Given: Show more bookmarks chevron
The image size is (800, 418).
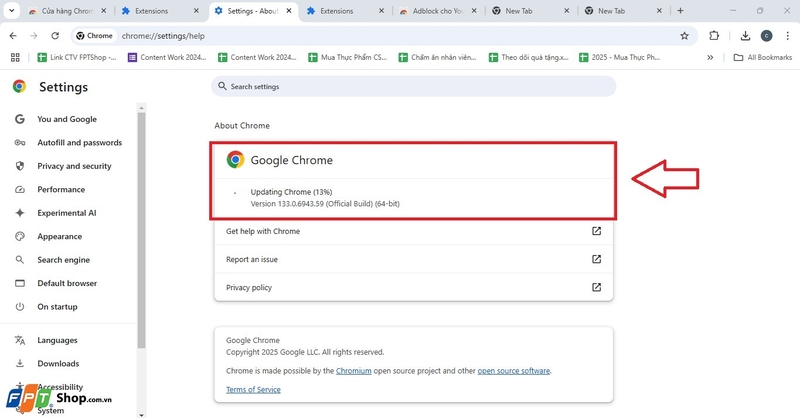Looking at the screenshot, I should pyautogui.click(x=710, y=57).
